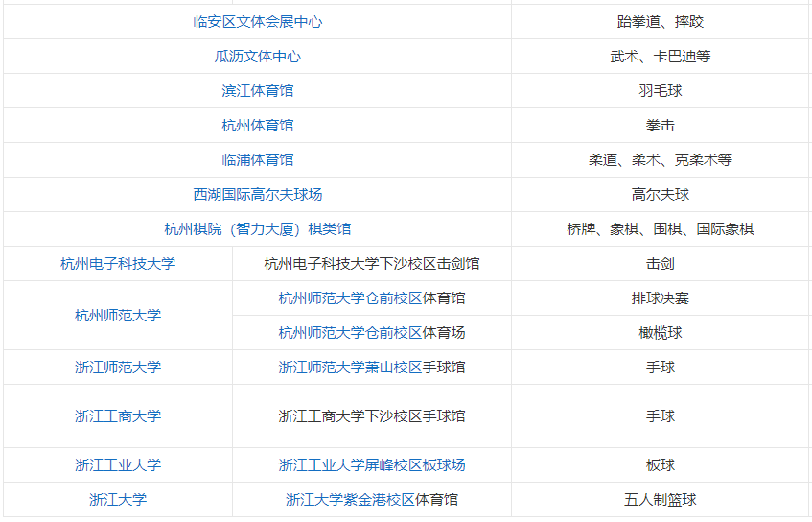Select the 羽毛球 cell
Image resolution: width=812 pixels, height=522 pixels.
(661, 91)
